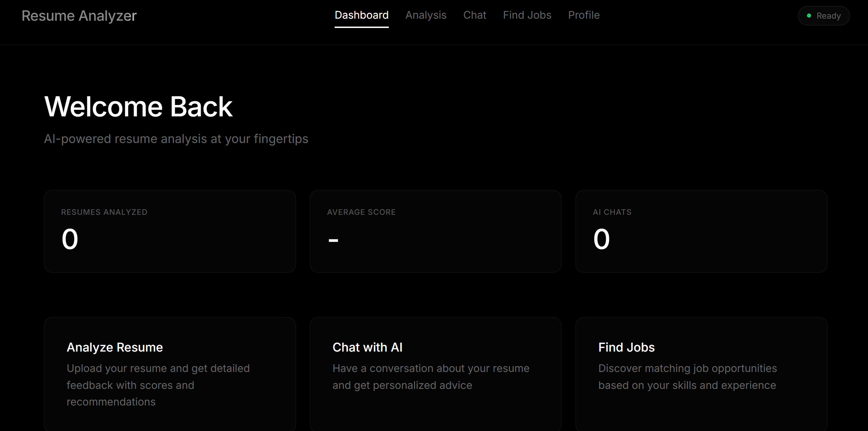Click the Resume Analyzer logo text
This screenshot has height=431, width=868.
(79, 16)
